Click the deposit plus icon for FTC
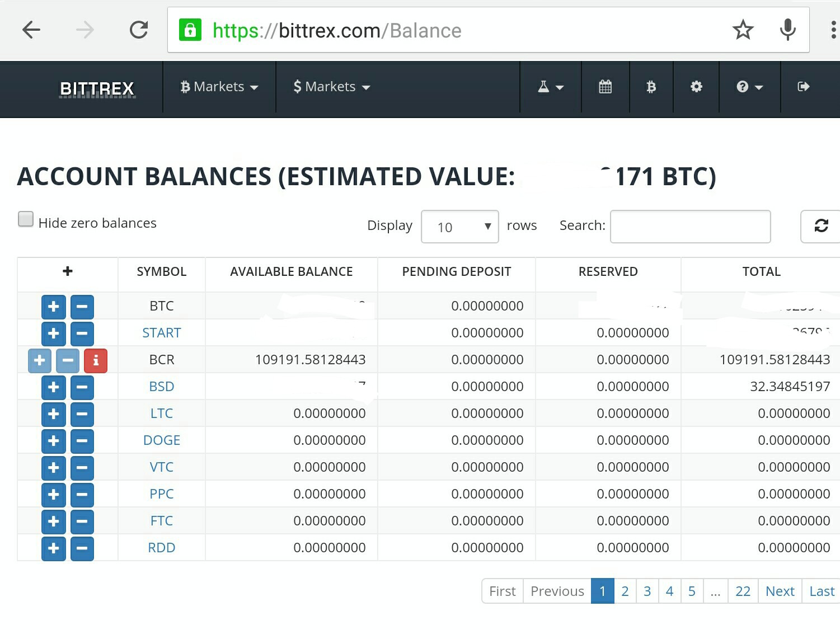The image size is (840, 639). pos(54,521)
